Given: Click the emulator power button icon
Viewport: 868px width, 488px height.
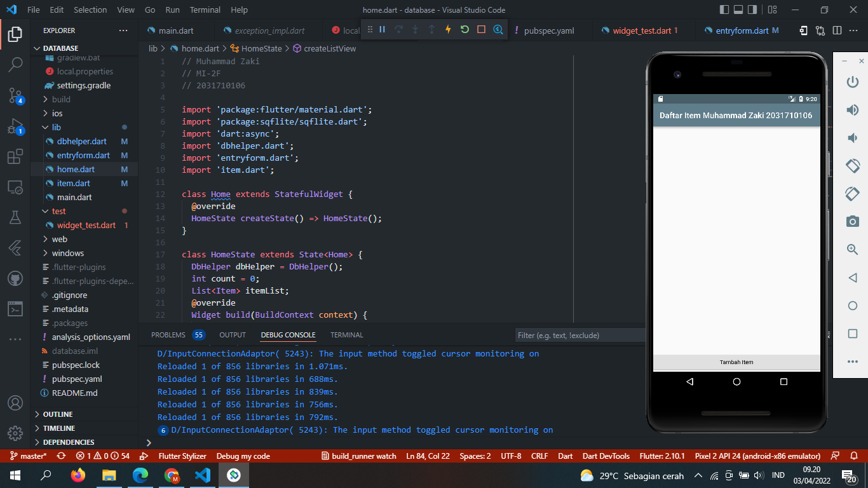Looking at the screenshot, I should click(852, 82).
